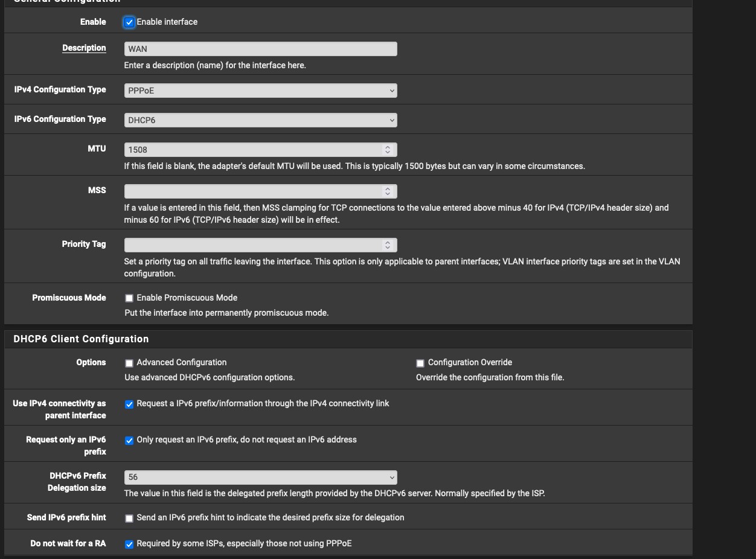756x559 pixels.
Task: Uncheck Only request an IPv6 prefix
Action: [x=129, y=441]
